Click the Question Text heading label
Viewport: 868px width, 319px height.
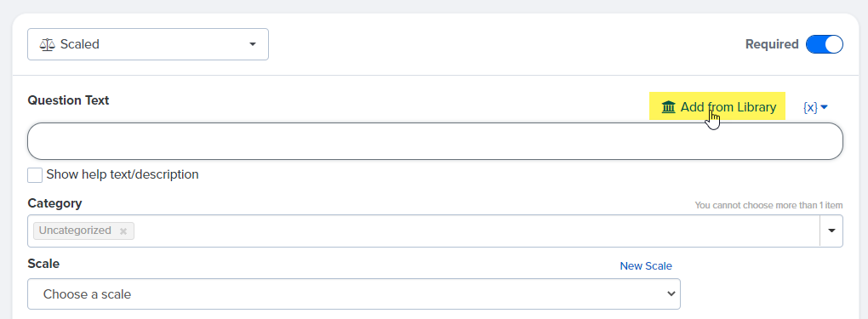point(68,100)
